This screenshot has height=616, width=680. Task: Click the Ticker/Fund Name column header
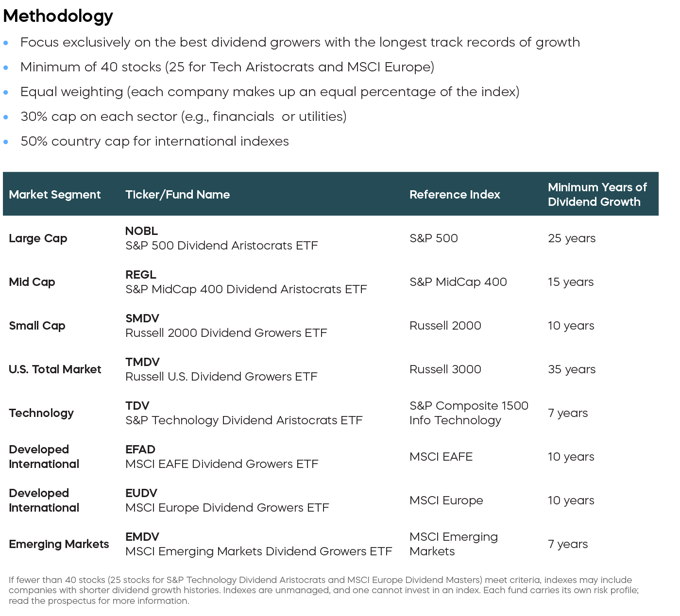(x=178, y=195)
